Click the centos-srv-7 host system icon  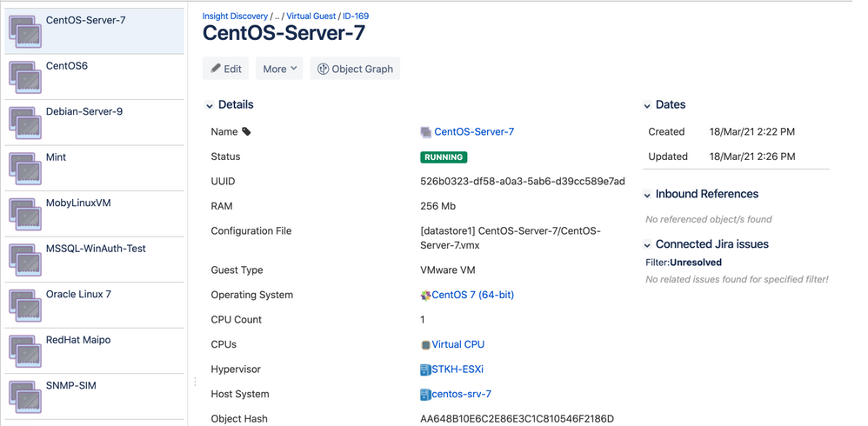(425, 395)
